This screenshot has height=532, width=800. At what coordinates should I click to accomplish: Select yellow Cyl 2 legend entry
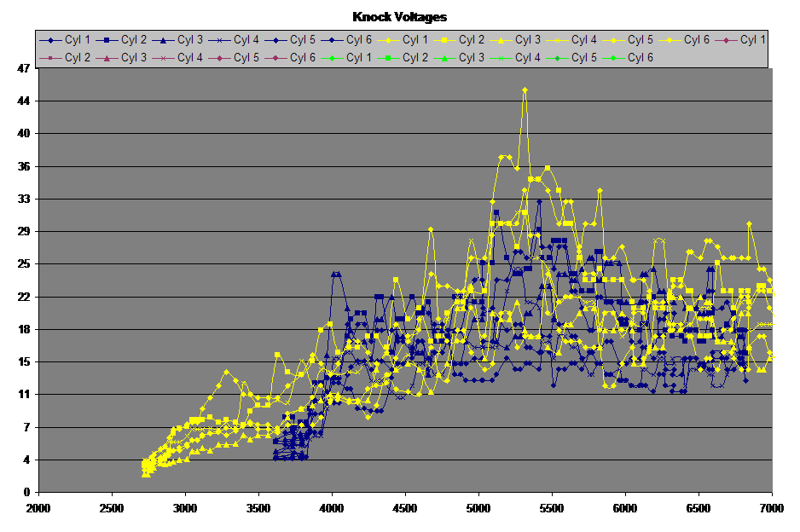click(x=459, y=40)
